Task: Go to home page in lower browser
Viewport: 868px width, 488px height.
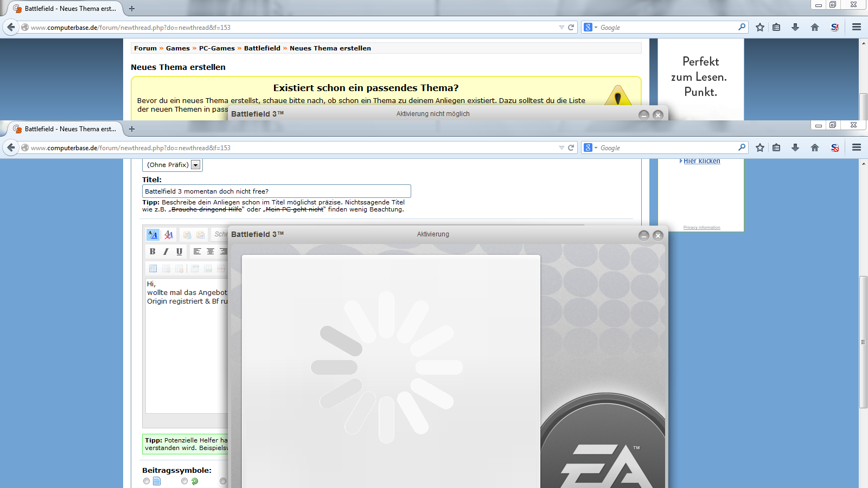Action: pyautogui.click(x=815, y=147)
